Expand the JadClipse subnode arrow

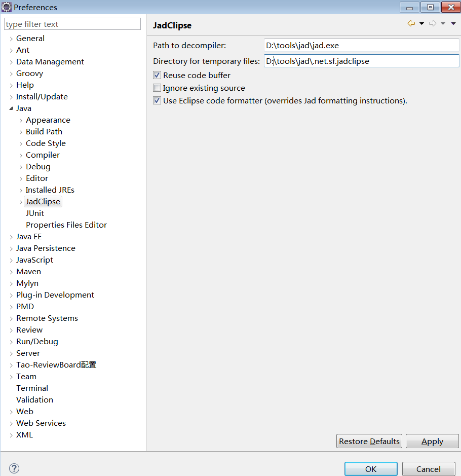pos(21,202)
